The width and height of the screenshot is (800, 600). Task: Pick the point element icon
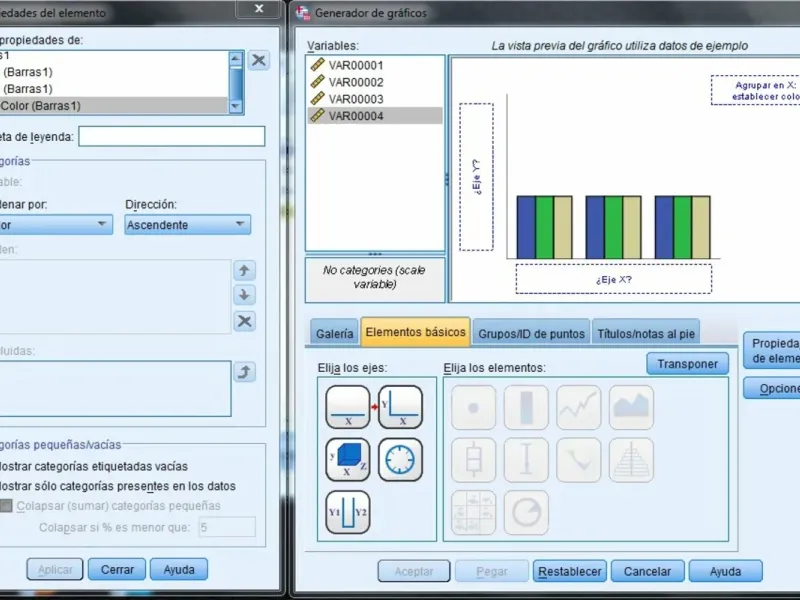coord(473,407)
